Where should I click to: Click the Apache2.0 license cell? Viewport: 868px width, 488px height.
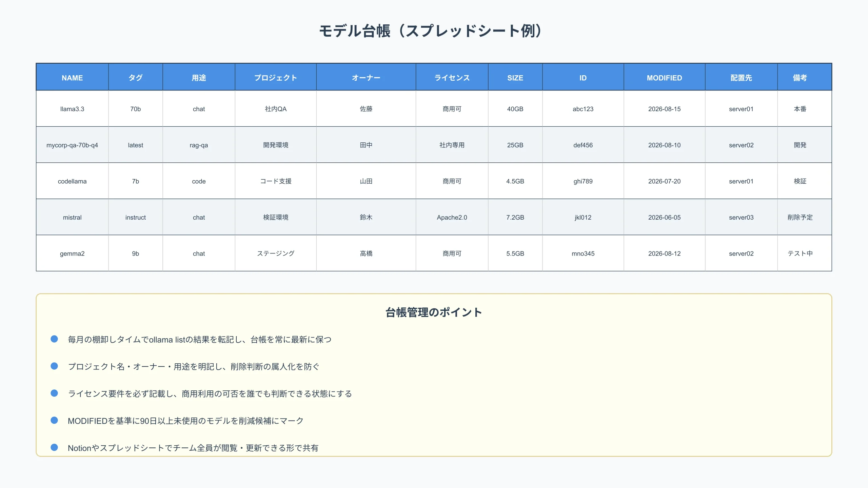point(452,217)
